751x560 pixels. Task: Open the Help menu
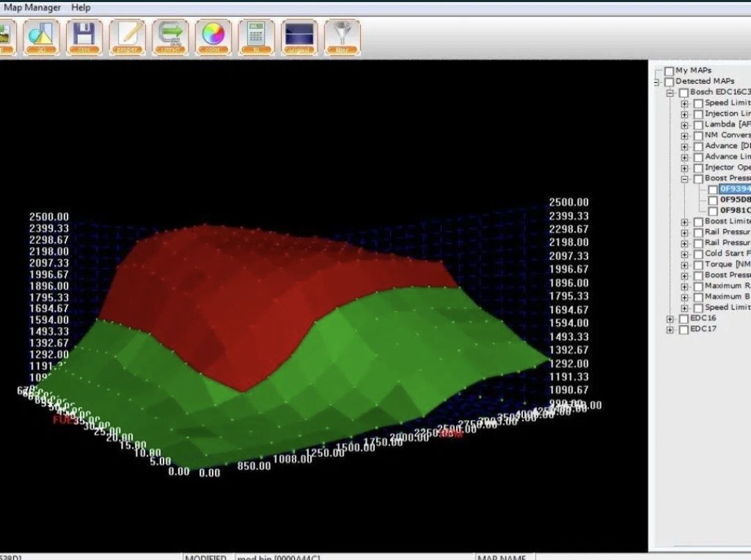(81, 8)
